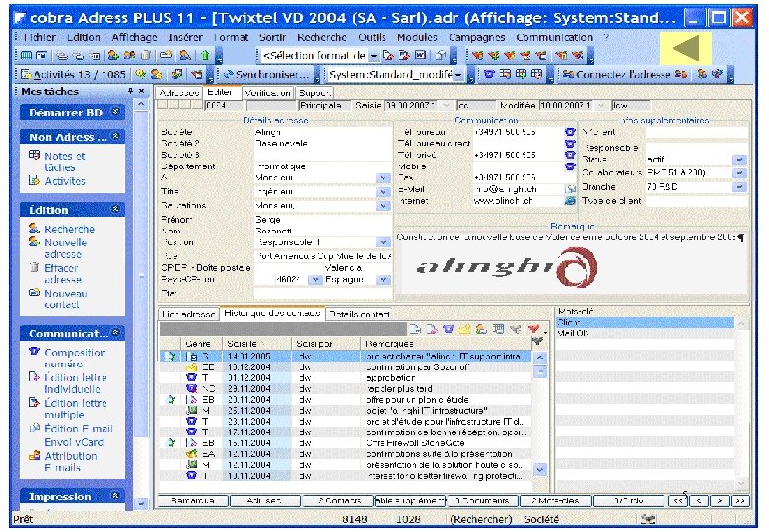Sort history by Remarques column header
Viewport: 769px width, 532px height.
447,344
